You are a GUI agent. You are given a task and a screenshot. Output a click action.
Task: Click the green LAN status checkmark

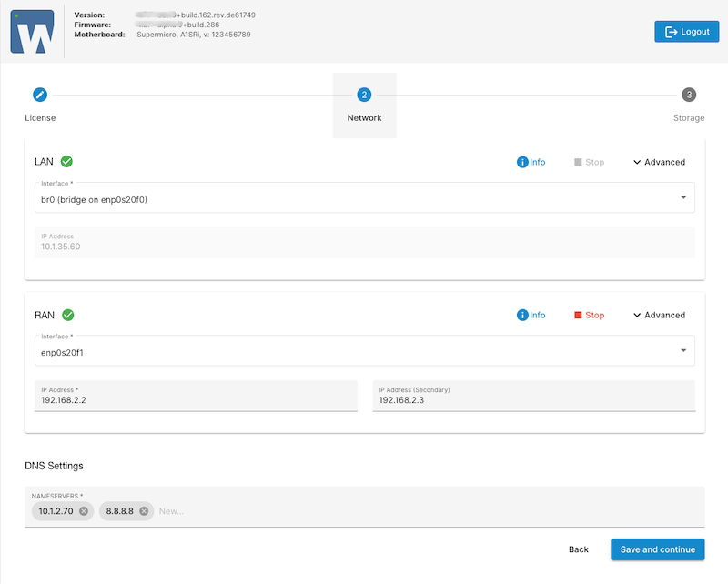66,162
